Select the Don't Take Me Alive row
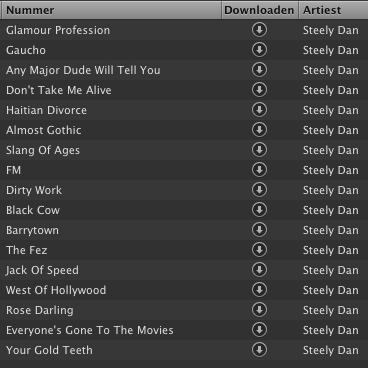 coord(184,90)
